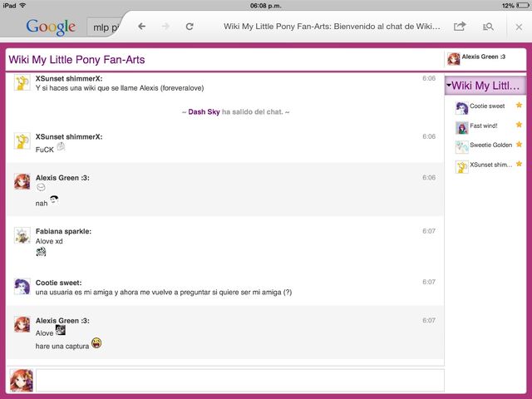
Task: Open the find-on-page search icon
Action: coord(488,27)
